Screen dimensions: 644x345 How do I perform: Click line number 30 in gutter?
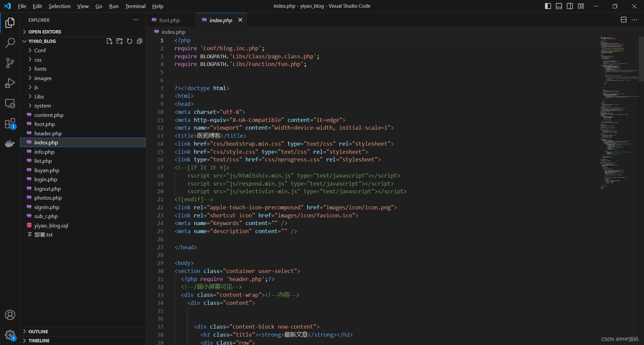coord(160,271)
